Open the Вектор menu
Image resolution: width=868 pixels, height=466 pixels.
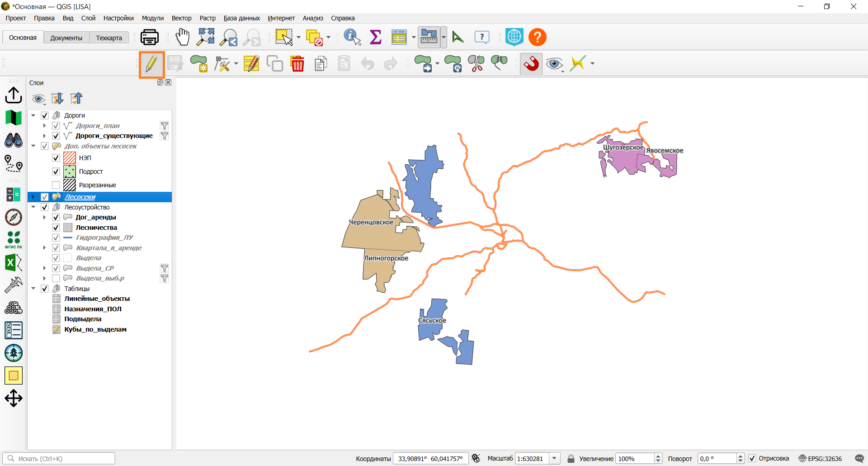click(181, 18)
